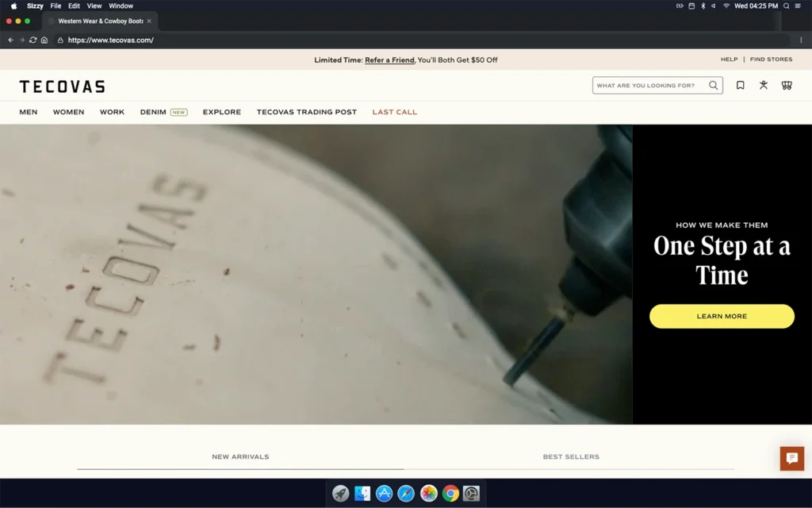The width and height of the screenshot is (812, 508).
Task: Expand the MEN navigation menu
Action: pyautogui.click(x=29, y=112)
